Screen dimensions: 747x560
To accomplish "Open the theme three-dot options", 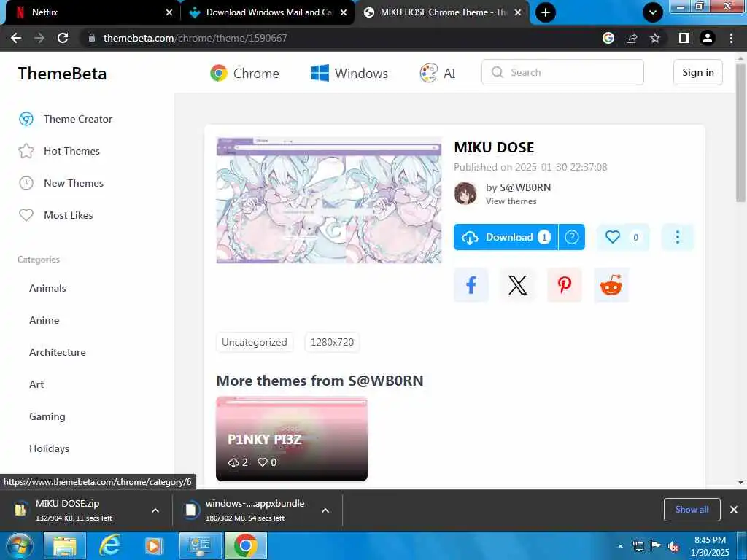I will coord(678,237).
